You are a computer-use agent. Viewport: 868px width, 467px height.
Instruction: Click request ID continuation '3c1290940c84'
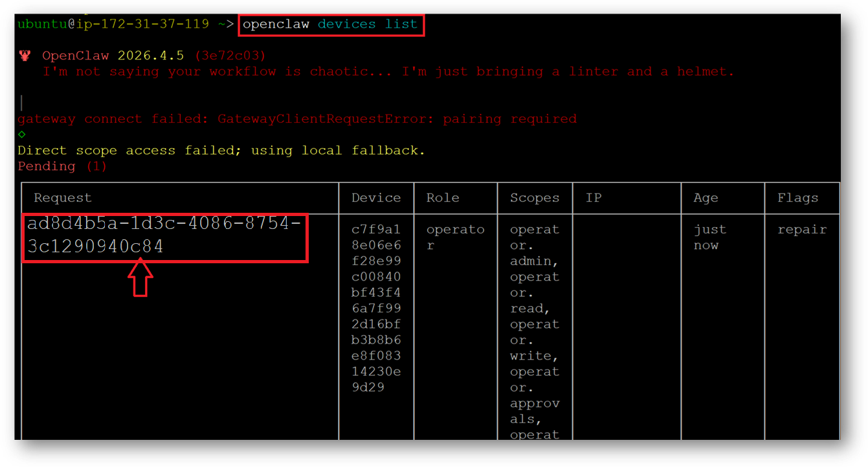click(95, 246)
